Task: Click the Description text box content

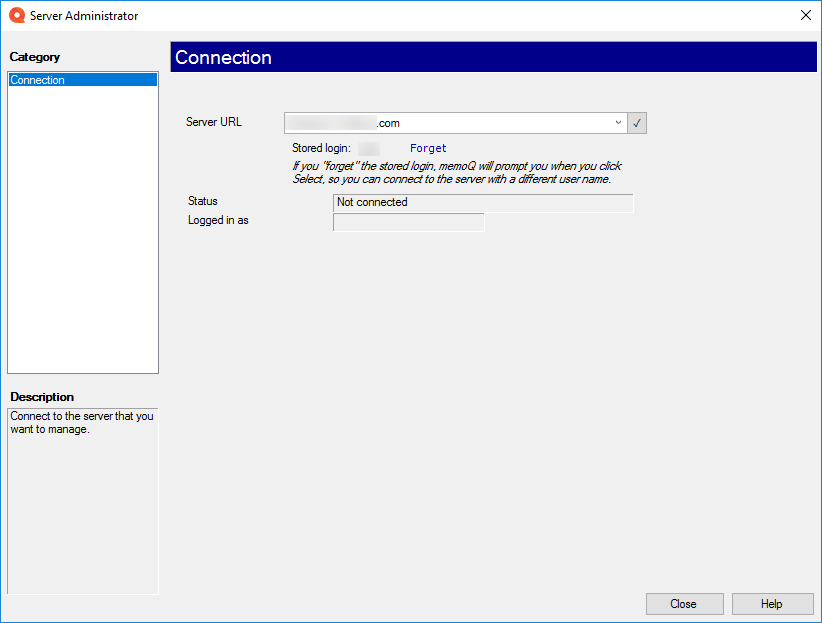Action: click(81, 423)
